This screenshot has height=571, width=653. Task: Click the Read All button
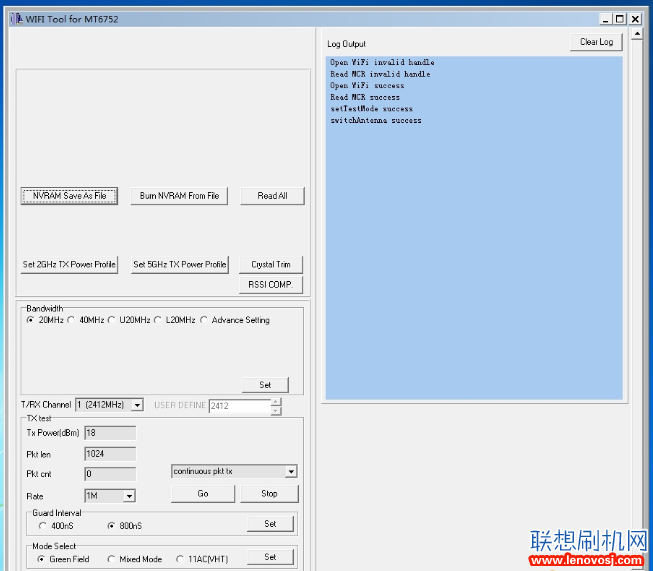(x=272, y=196)
